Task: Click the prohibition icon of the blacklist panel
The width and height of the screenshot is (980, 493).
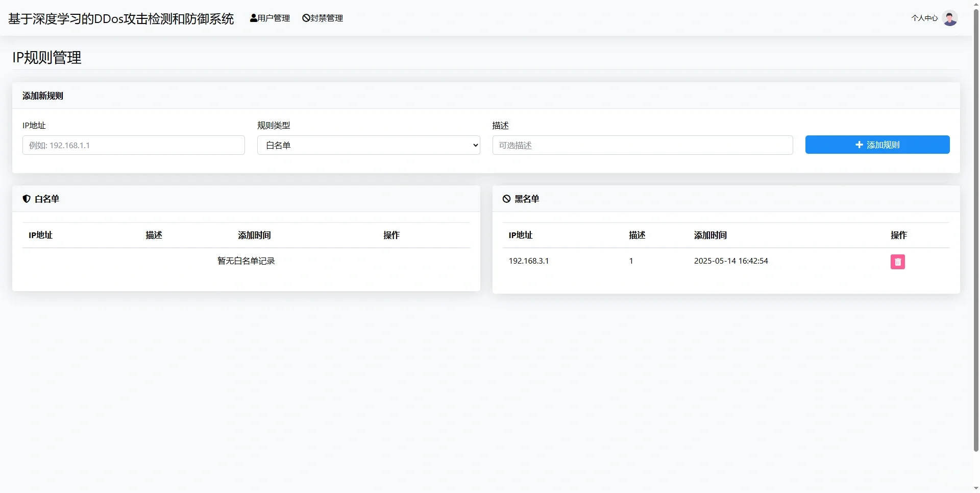Action: (x=506, y=198)
